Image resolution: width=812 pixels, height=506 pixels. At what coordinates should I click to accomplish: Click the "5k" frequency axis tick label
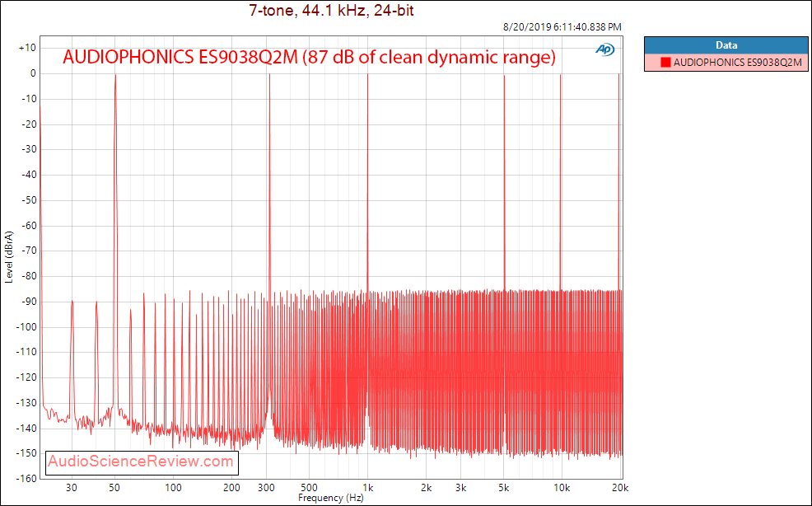coord(503,488)
